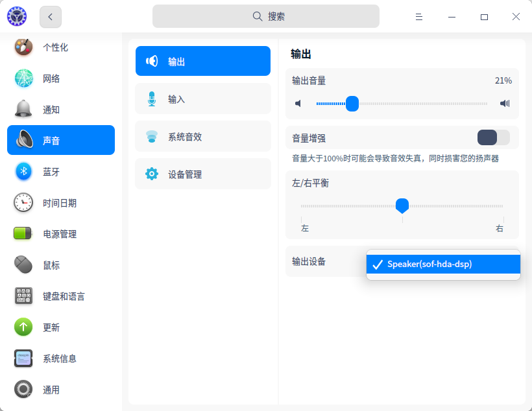This screenshot has height=411, width=532.
Task: Click the volume boost warning text
Action: 395,158
